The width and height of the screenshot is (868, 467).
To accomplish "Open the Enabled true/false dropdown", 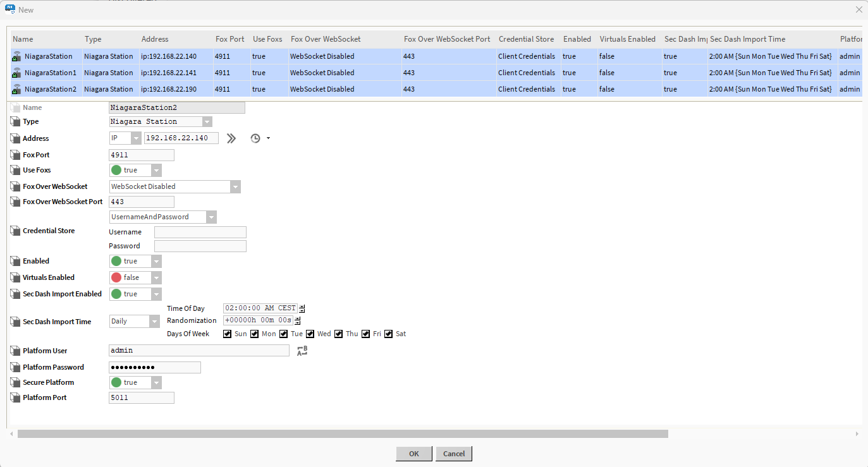I will (x=135, y=261).
